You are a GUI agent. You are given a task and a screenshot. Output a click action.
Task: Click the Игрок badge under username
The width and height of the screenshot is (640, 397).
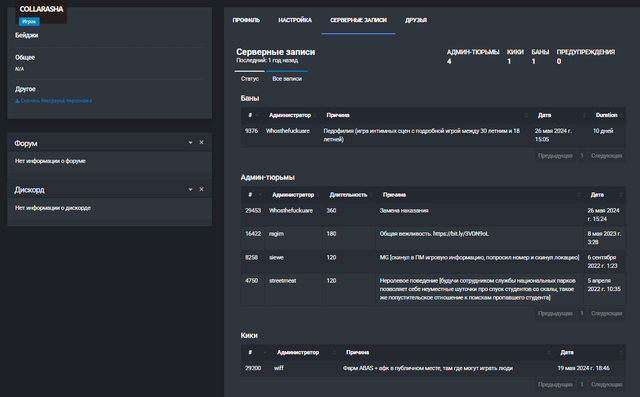tap(29, 22)
